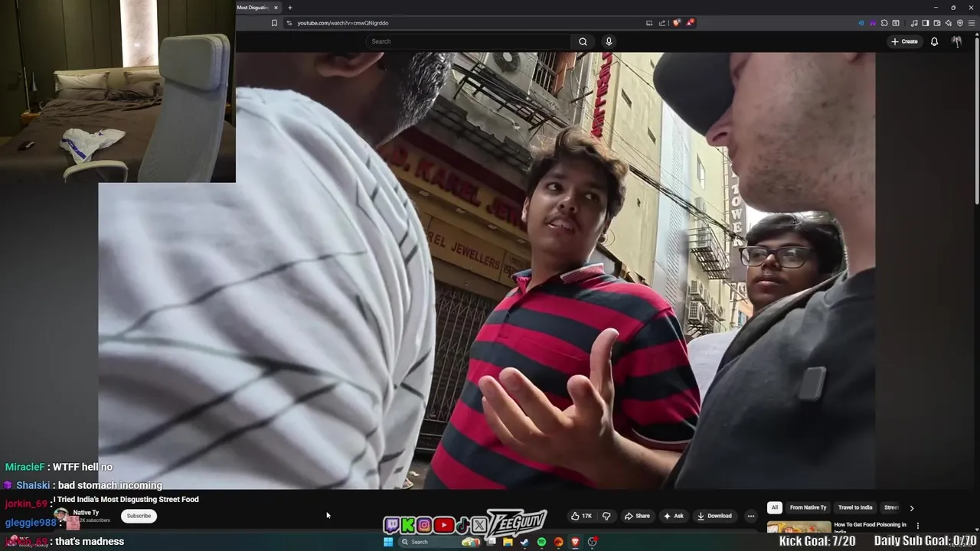980x551 pixels.
Task: Click the purple extension icon in the toolbar
Action: [873, 23]
